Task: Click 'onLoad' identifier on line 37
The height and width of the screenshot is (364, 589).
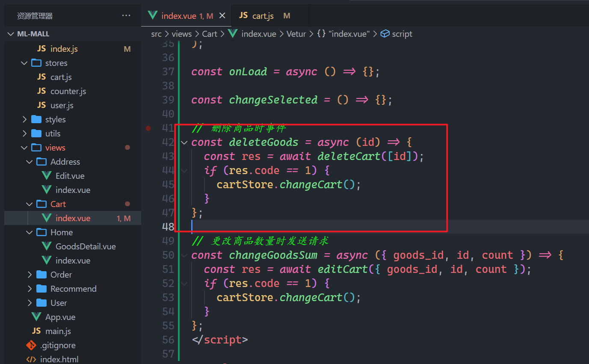Action: tap(248, 71)
